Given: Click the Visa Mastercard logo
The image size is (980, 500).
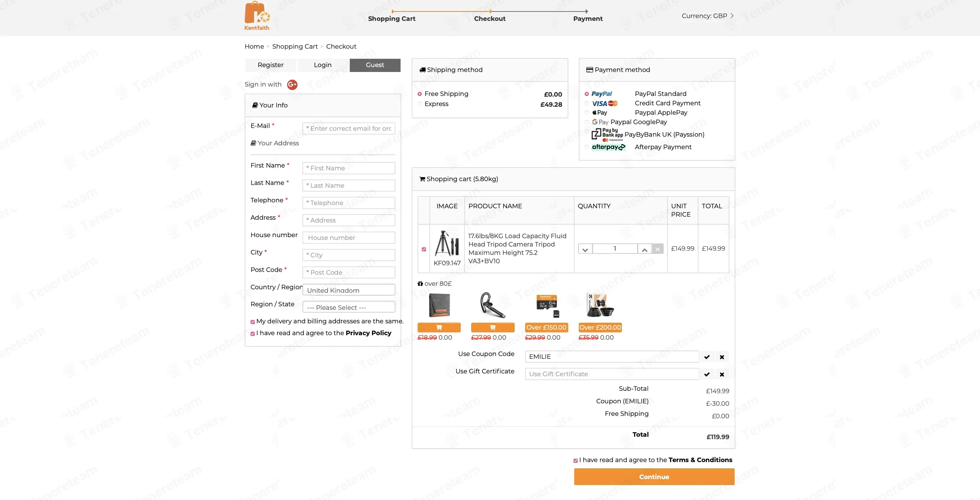Looking at the screenshot, I should pyautogui.click(x=604, y=103).
